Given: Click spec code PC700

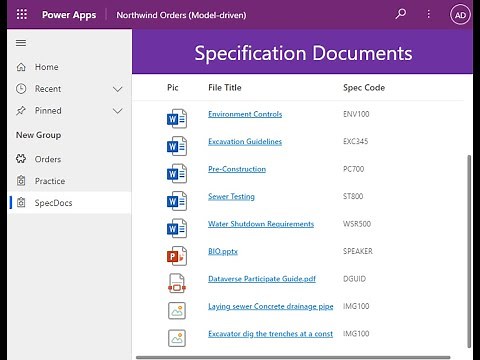Looking at the screenshot, I should tap(354, 169).
